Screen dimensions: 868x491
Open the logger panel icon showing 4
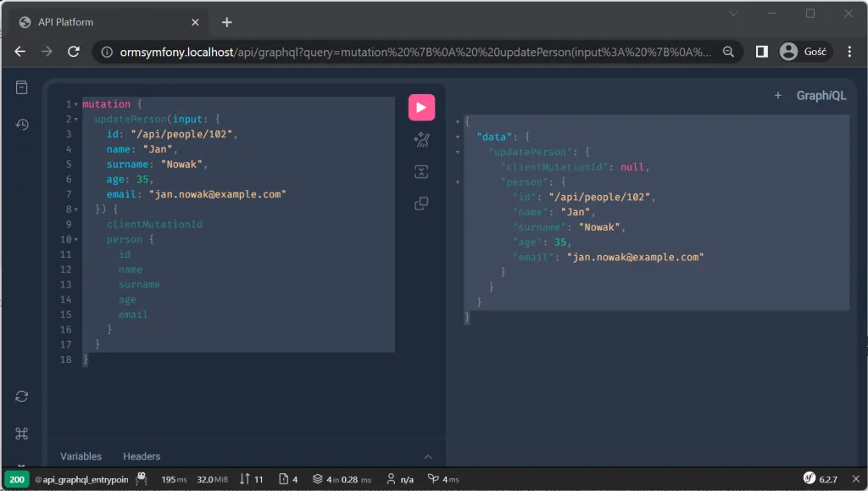coord(288,479)
